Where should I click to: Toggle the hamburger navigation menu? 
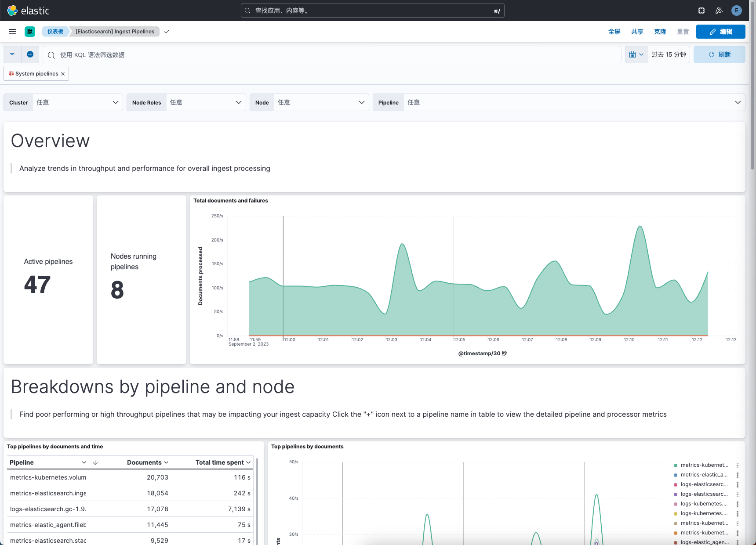pyautogui.click(x=12, y=32)
